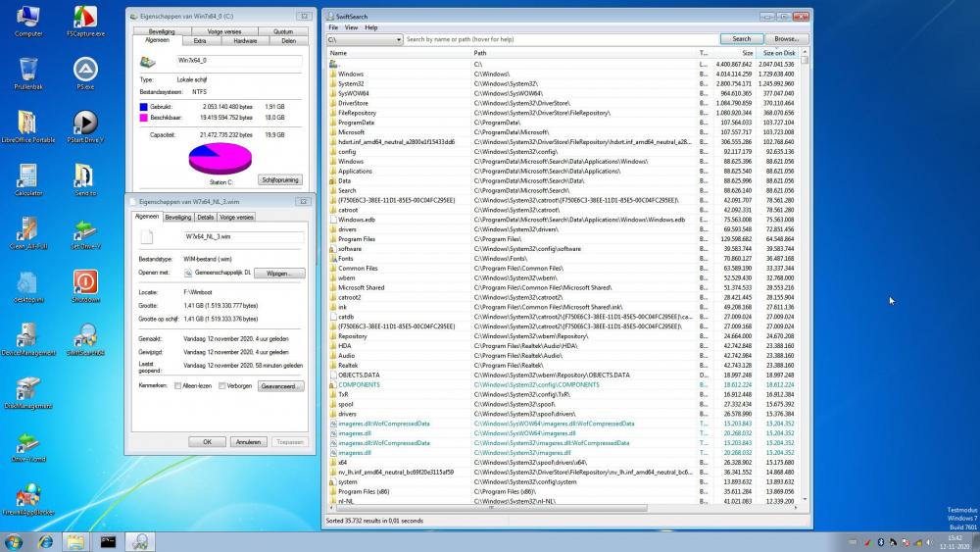Select the Details tab in the wim properties
This screenshot has width=980, height=552.
(x=205, y=217)
